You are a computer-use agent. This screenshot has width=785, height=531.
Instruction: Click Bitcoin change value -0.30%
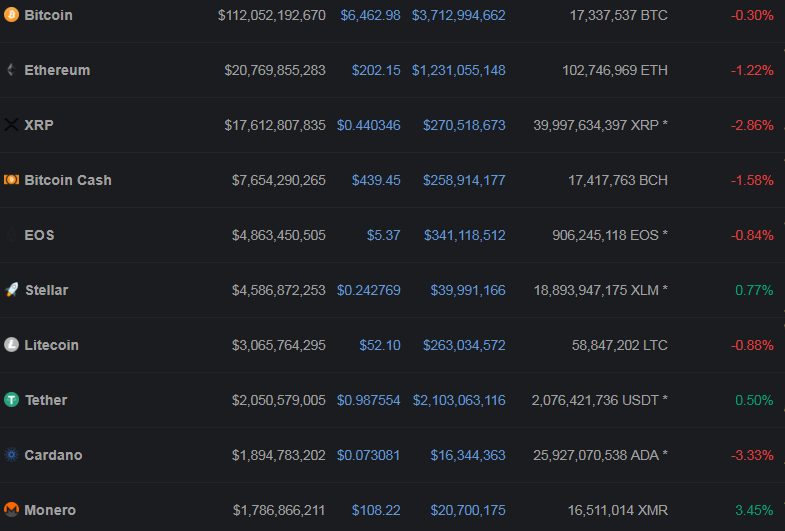click(752, 16)
